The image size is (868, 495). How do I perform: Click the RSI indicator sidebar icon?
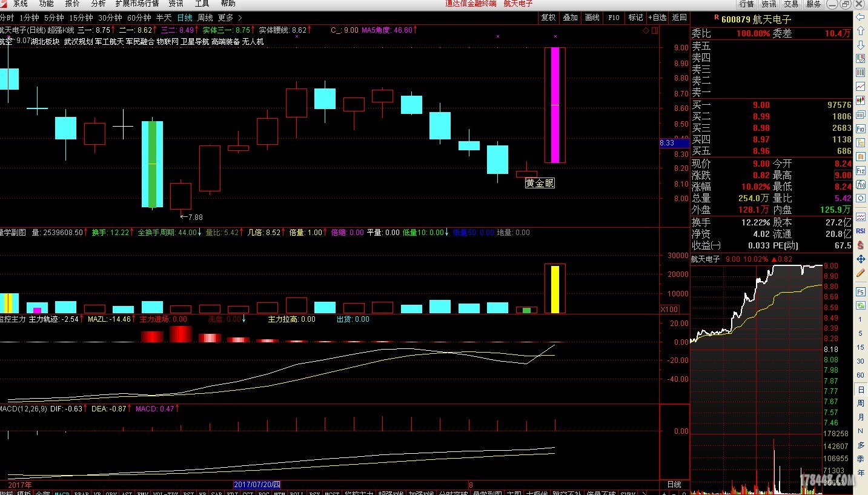tap(861, 231)
